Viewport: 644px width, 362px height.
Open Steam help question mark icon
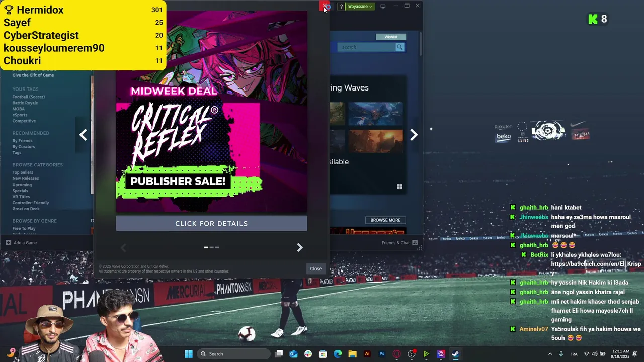pyautogui.click(x=341, y=6)
